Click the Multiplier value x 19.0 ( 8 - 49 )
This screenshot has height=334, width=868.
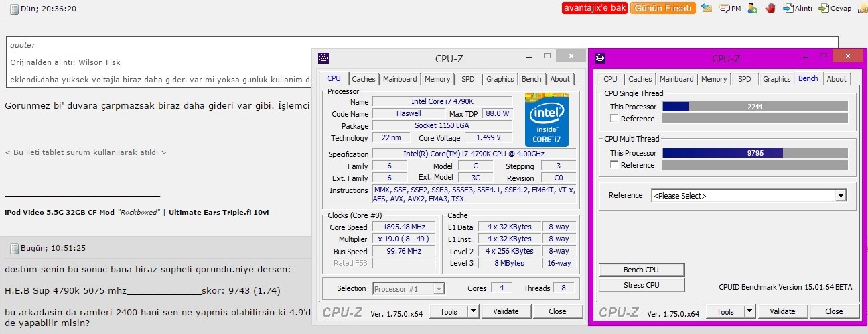click(403, 239)
